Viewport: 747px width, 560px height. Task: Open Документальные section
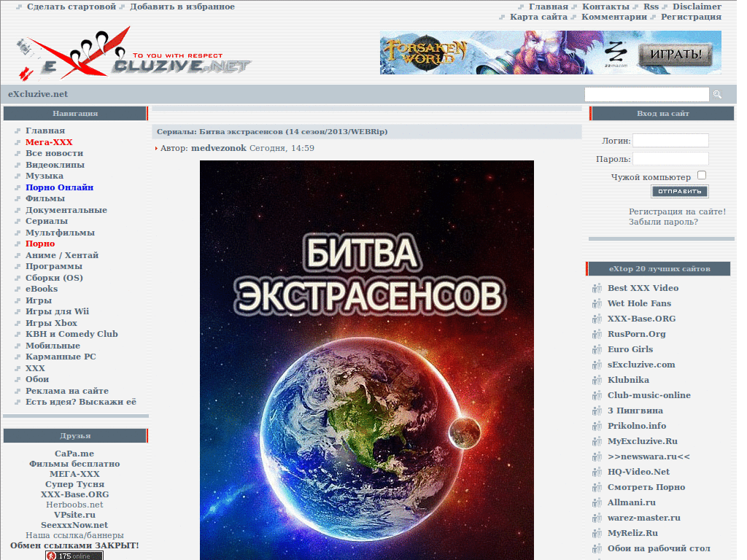pyautogui.click(x=66, y=210)
